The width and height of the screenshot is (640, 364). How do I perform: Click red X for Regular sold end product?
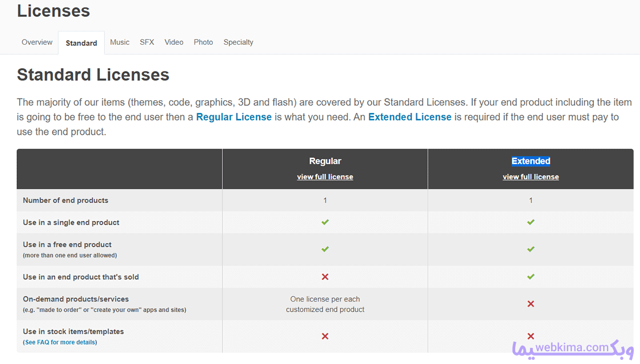[325, 277]
